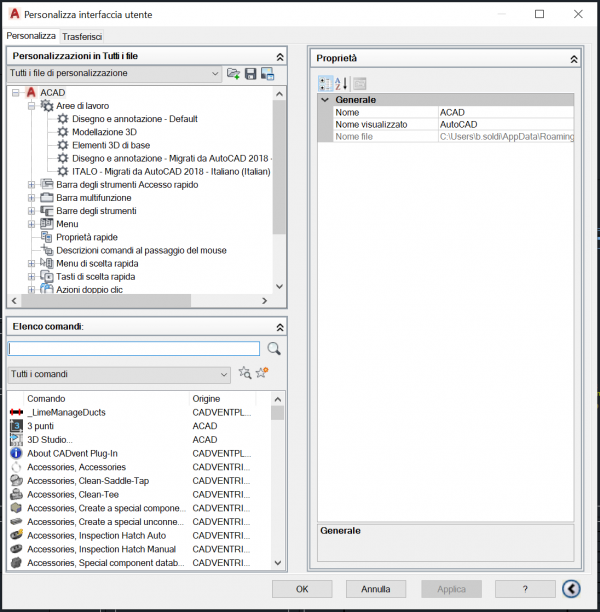The height and width of the screenshot is (612, 600).
Task: Select the Accessories, Accessories command row
Action: 139,467
